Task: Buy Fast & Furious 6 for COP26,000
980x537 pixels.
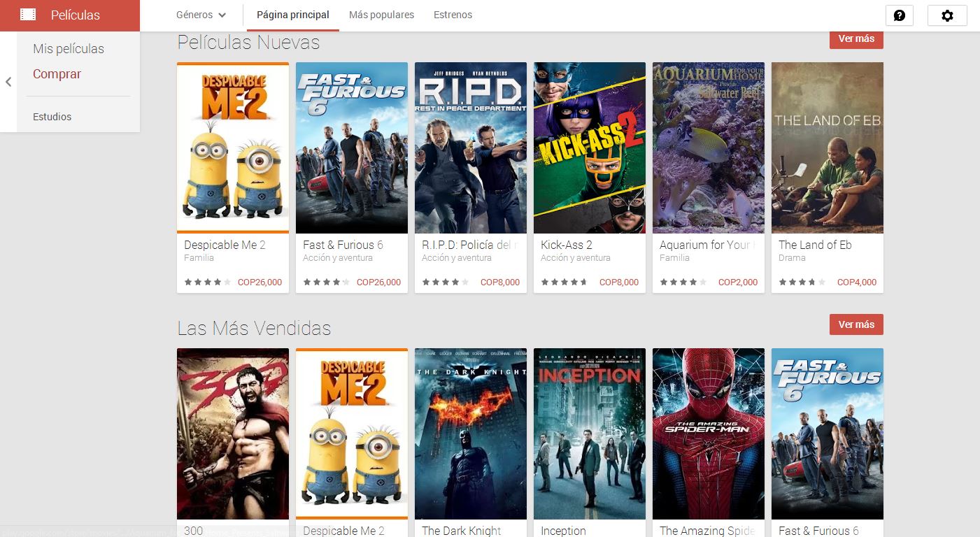Action: click(x=378, y=282)
